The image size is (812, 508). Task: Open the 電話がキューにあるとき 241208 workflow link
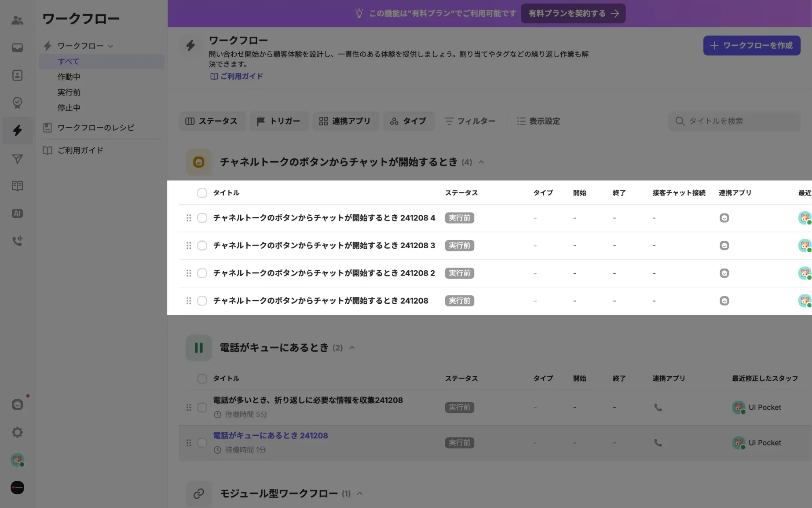[270, 435]
